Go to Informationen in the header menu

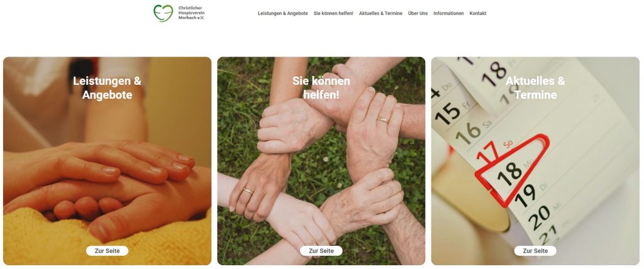(x=448, y=14)
